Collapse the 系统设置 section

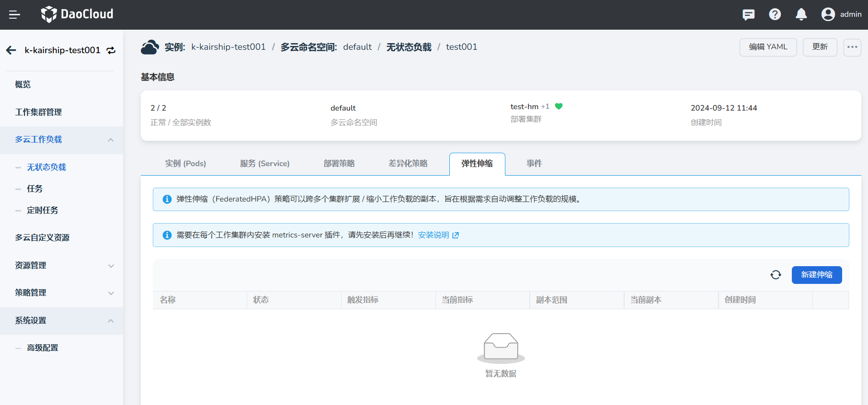pyautogui.click(x=111, y=321)
